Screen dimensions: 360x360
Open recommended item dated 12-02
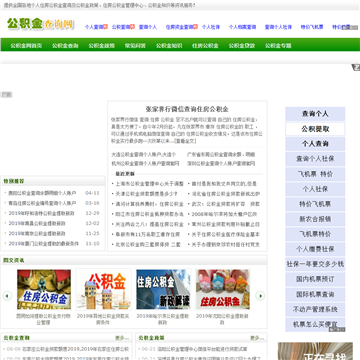coord(37,223)
